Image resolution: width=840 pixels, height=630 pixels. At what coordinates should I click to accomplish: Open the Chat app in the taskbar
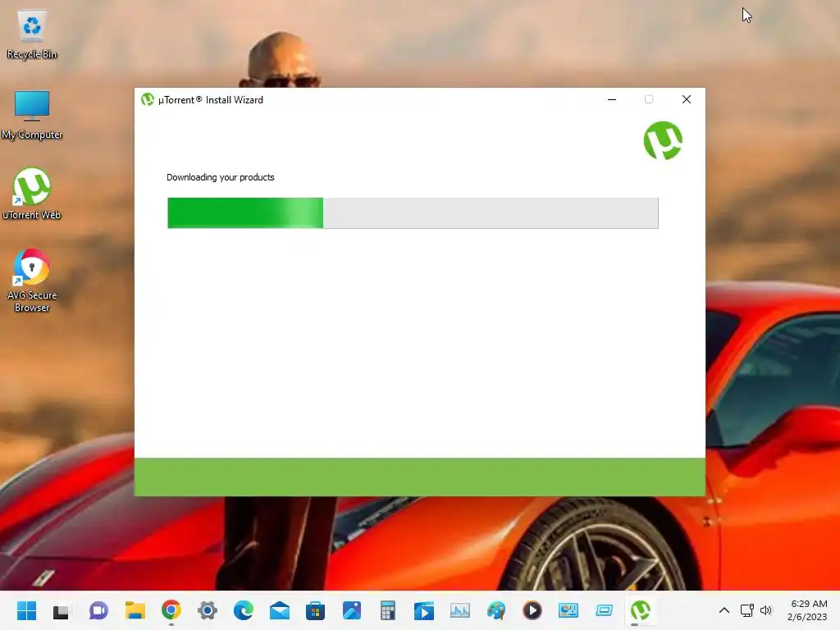click(98, 610)
